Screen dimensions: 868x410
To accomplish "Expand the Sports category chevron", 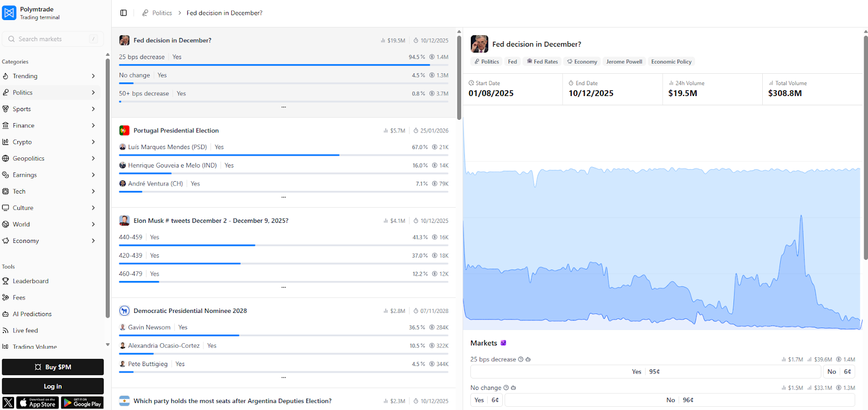I will point(93,109).
